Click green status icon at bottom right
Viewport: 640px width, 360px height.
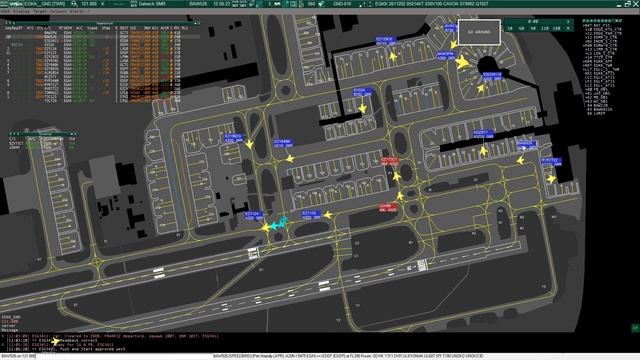pos(635,327)
